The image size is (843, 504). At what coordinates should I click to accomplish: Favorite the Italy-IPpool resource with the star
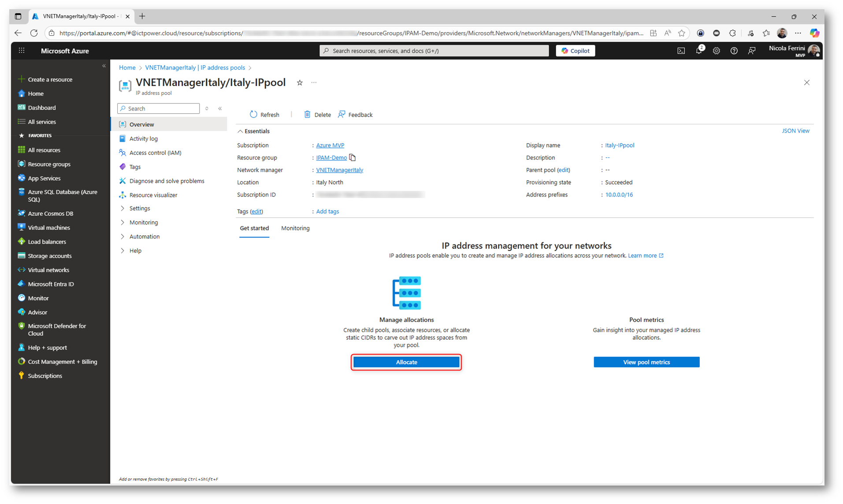(300, 83)
